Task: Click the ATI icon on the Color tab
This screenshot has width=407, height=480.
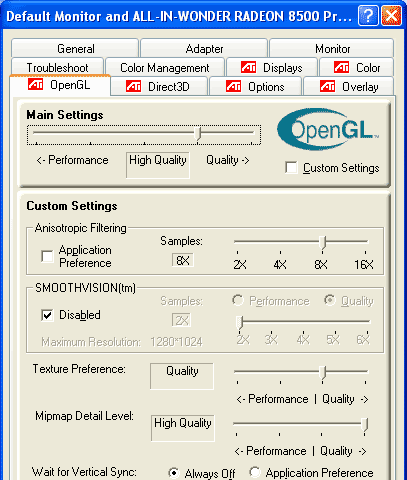Action: [x=341, y=67]
